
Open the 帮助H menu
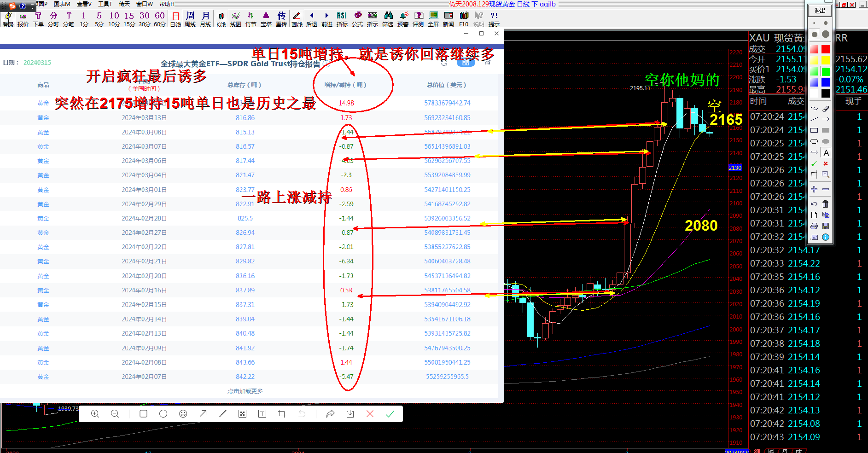click(x=167, y=4)
